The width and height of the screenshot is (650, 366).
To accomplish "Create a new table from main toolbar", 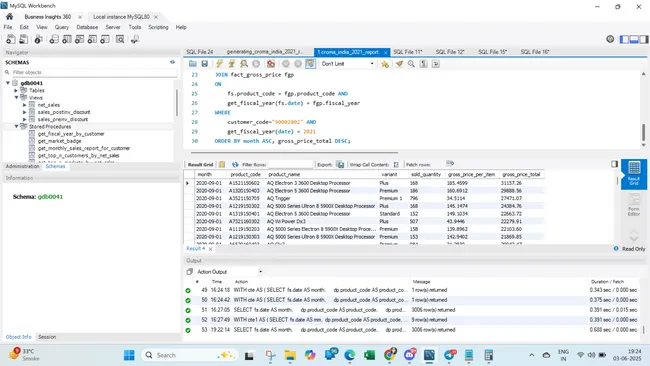I will pos(67,39).
